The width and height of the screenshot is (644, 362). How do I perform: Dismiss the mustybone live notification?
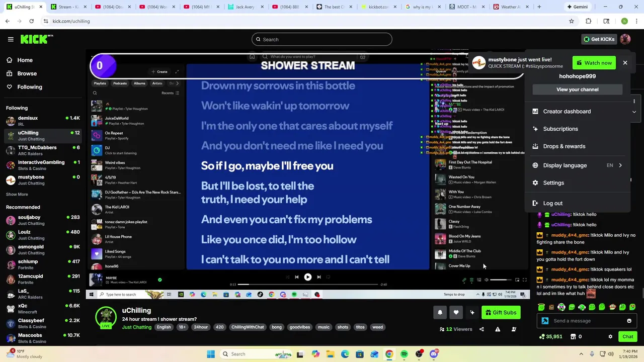[x=625, y=63]
